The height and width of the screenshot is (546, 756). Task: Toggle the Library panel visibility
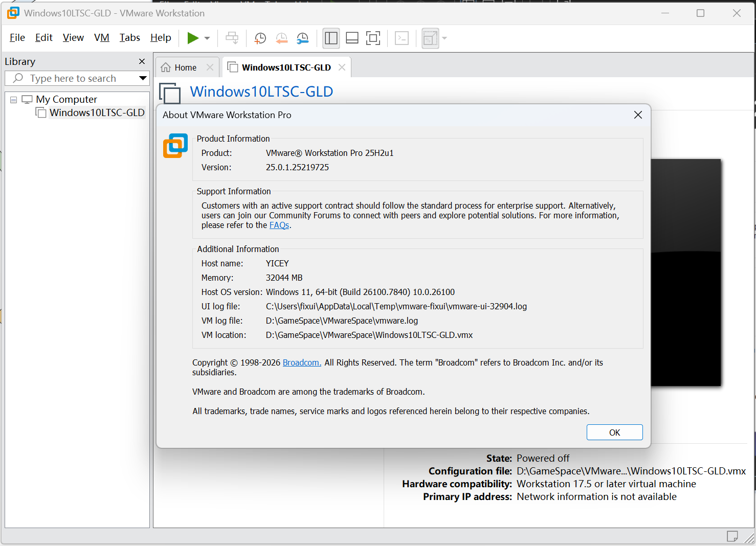click(x=331, y=38)
